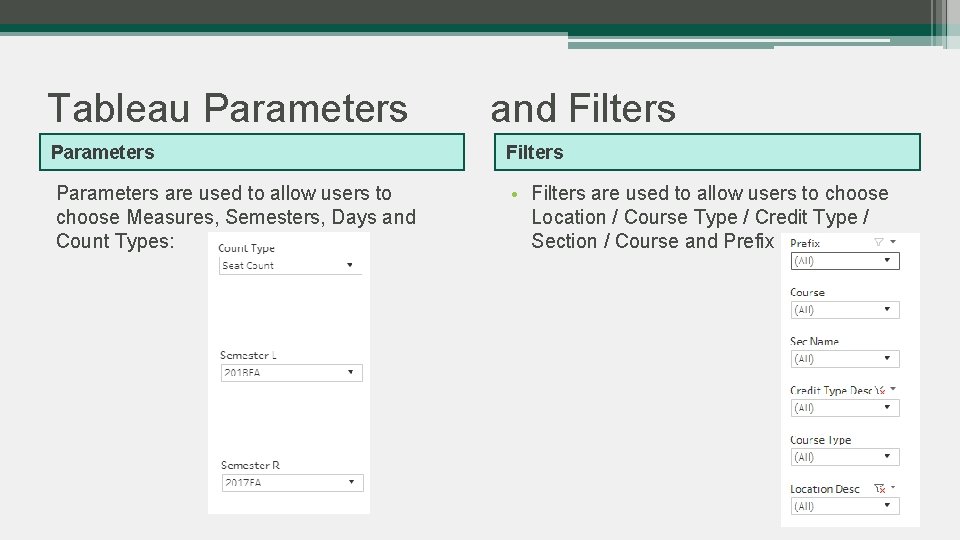
Task: Clear filter icon next to Credit Type Desc
Action: click(880, 390)
